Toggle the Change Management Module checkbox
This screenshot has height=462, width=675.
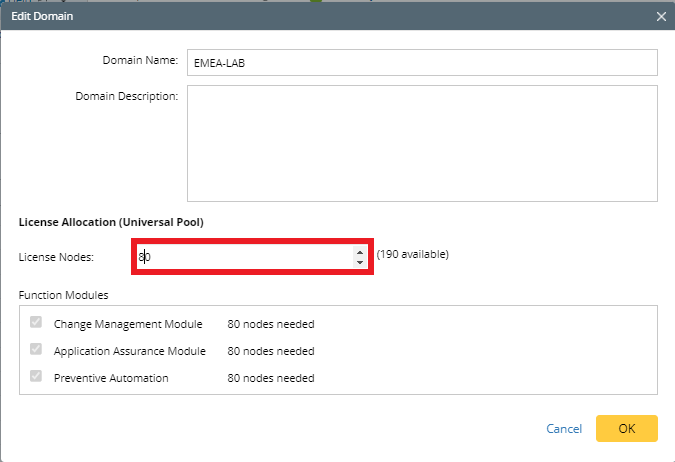click(x=36, y=322)
